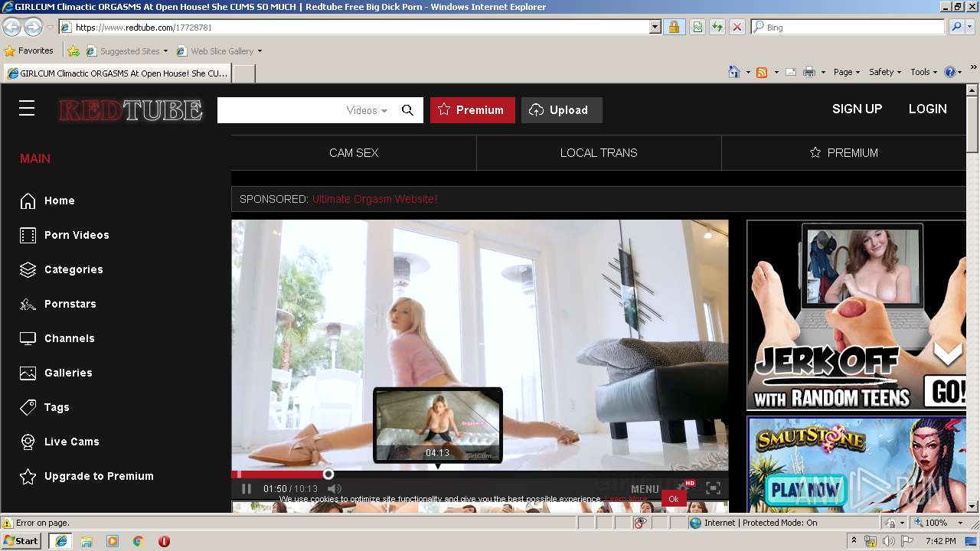Click the browser Forward arrow
The width and height of the screenshot is (980, 551).
33,27
